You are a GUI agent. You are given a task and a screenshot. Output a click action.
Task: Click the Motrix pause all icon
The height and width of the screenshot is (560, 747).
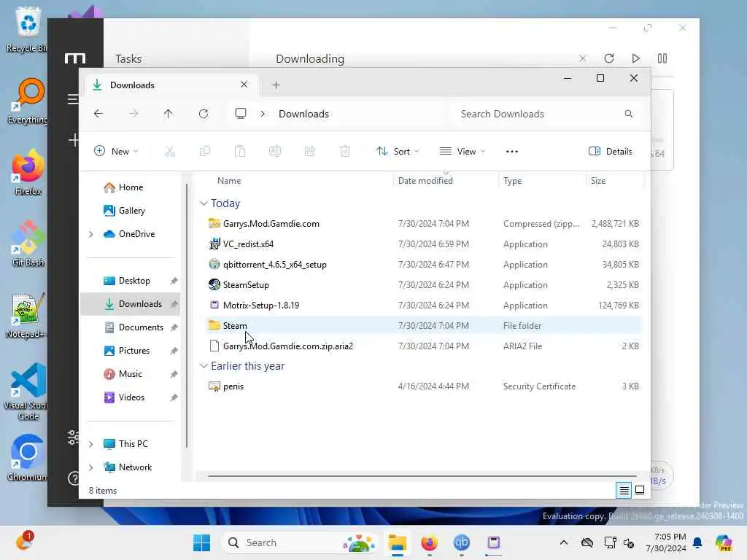pyautogui.click(x=662, y=58)
